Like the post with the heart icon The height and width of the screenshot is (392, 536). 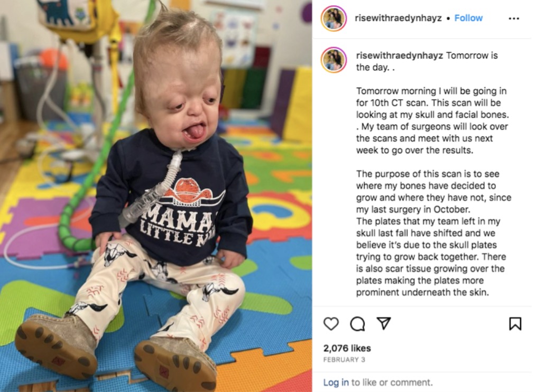coord(331,324)
